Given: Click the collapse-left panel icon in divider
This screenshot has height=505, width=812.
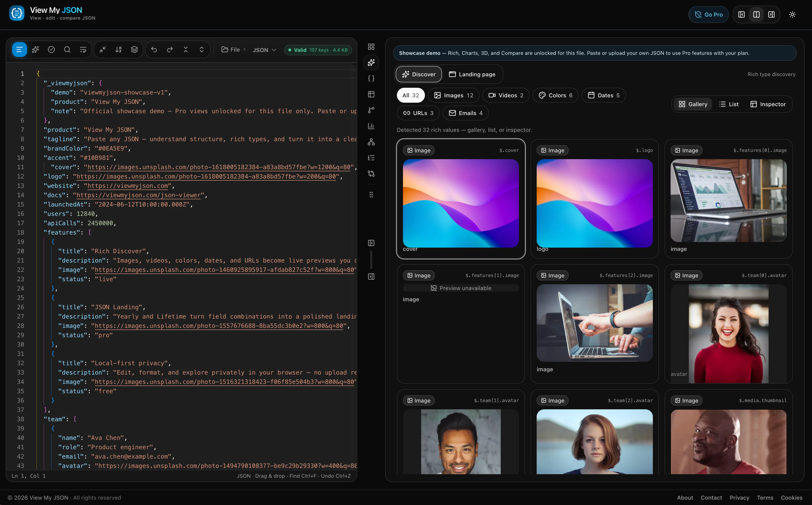Looking at the screenshot, I should tap(371, 243).
